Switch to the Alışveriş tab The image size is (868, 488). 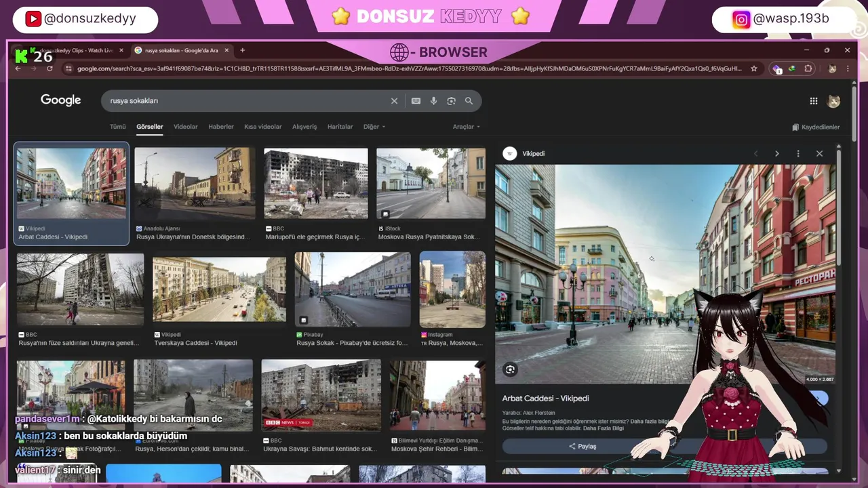(x=304, y=127)
